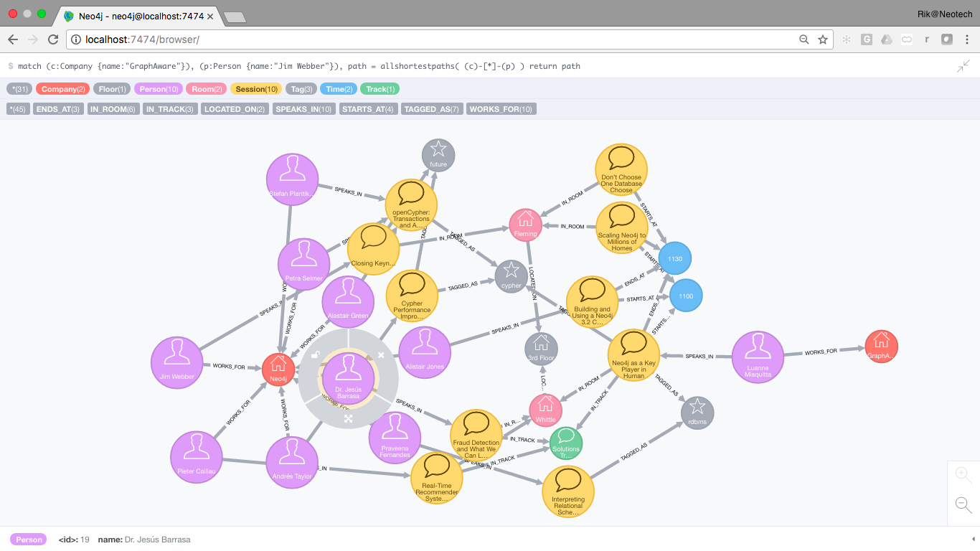Click the Time(2) label pill
The height and width of the screenshot is (551, 980).
339,89
